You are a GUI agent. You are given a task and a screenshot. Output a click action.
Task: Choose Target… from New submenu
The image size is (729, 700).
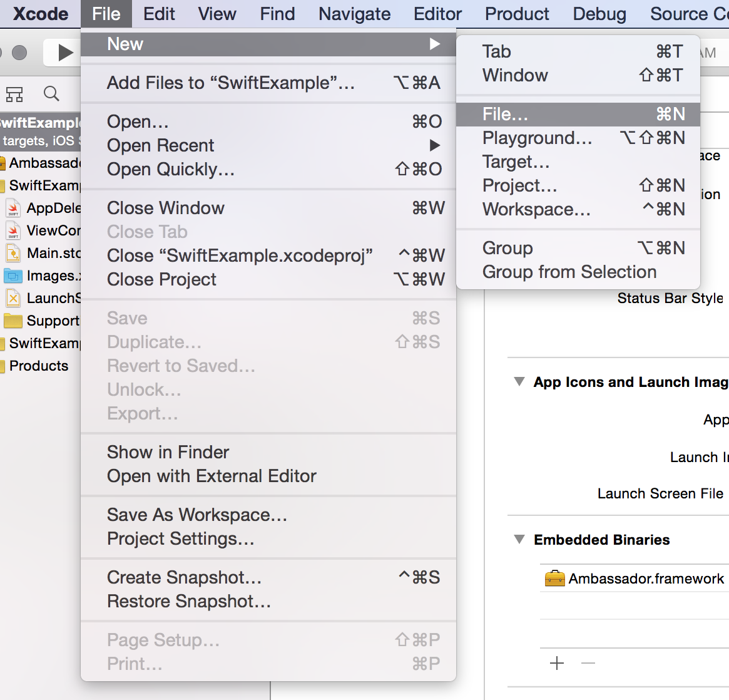click(x=578, y=162)
